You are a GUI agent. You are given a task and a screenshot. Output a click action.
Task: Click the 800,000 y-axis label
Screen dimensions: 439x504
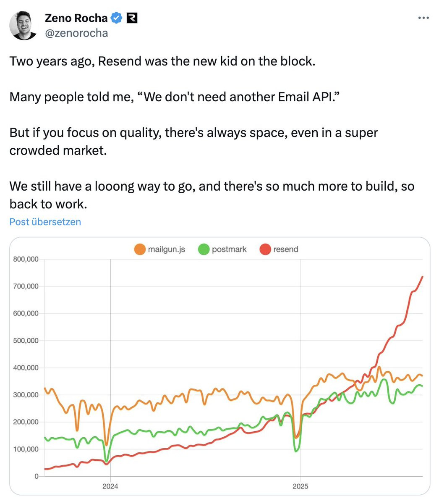point(26,260)
